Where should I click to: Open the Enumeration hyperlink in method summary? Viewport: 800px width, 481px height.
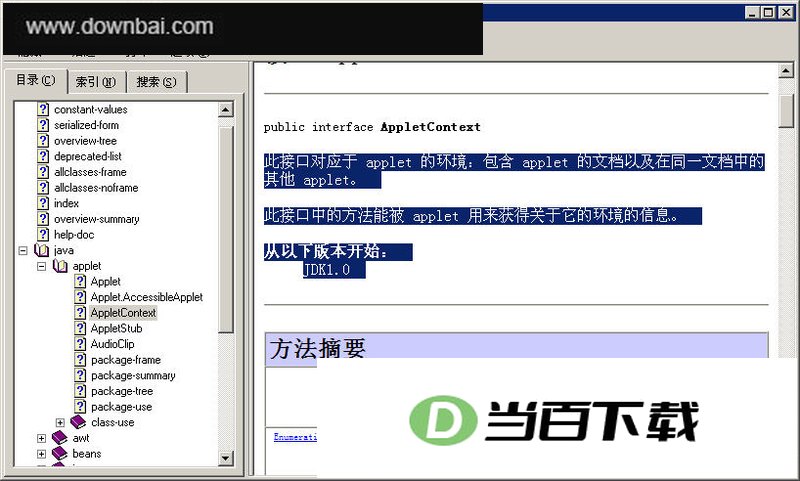click(x=295, y=437)
